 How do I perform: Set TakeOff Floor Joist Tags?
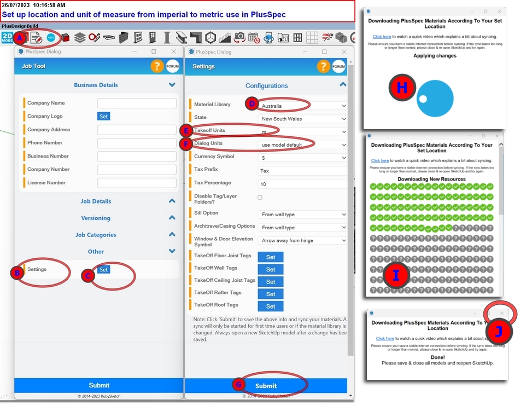(271, 257)
